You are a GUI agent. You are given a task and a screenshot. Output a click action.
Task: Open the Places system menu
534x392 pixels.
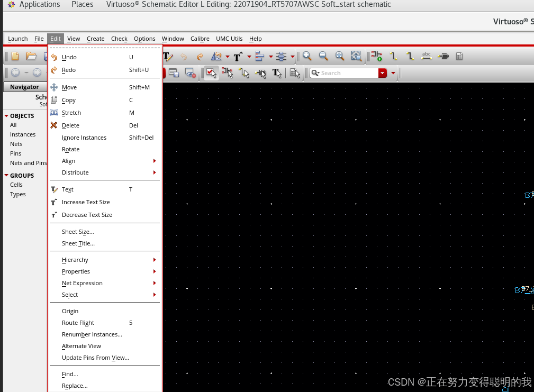[x=83, y=4]
